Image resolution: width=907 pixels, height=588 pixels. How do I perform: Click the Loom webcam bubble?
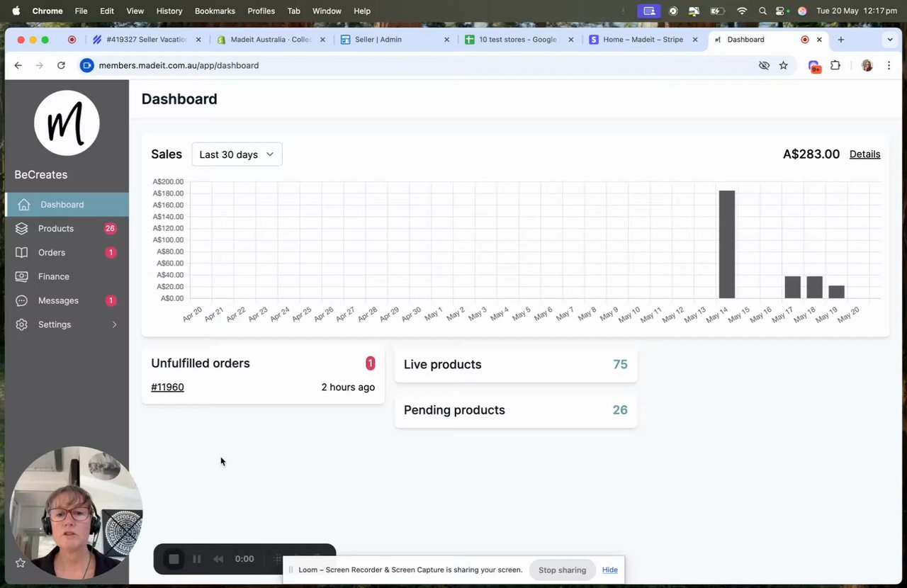pyautogui.click(x=76, y=511)
